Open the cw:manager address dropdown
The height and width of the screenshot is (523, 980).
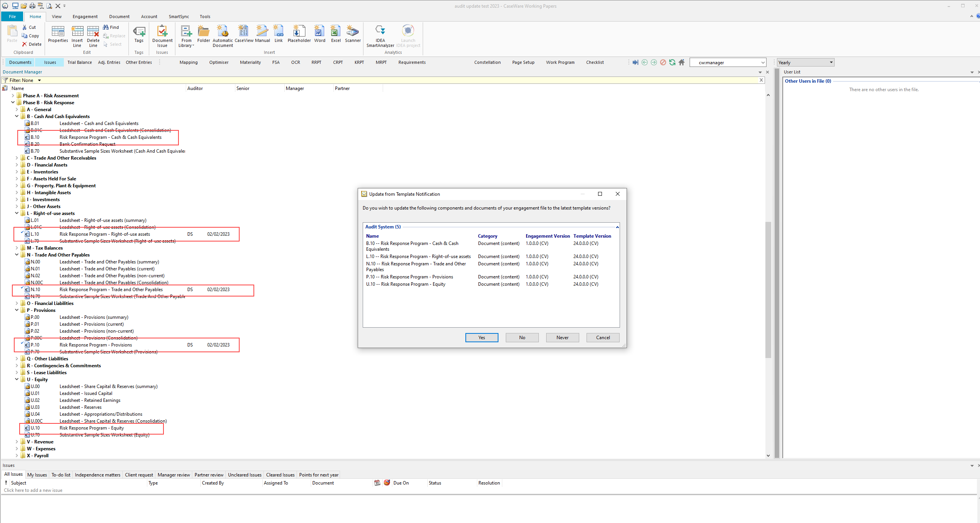[x=763, y=62]
